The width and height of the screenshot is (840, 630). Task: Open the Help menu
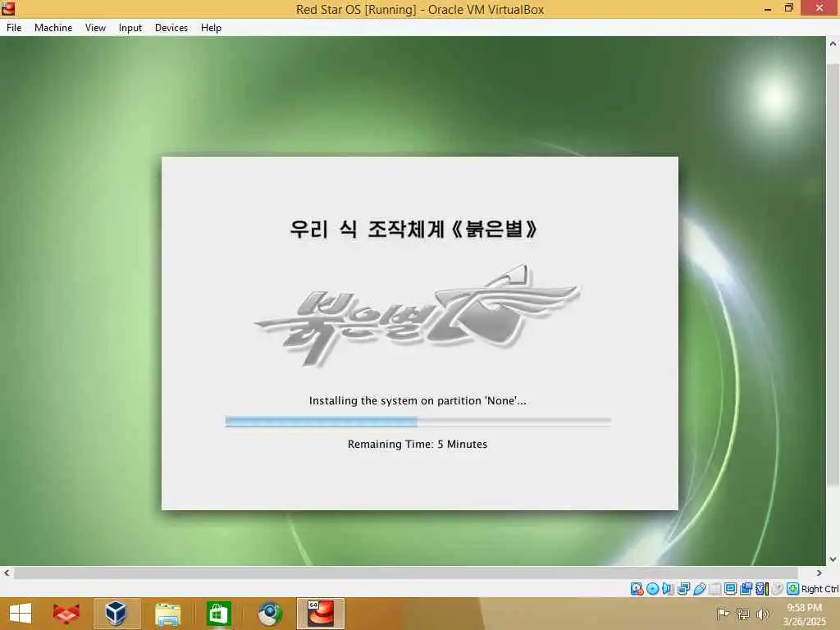pyautogui.click(x=211, y=28)
